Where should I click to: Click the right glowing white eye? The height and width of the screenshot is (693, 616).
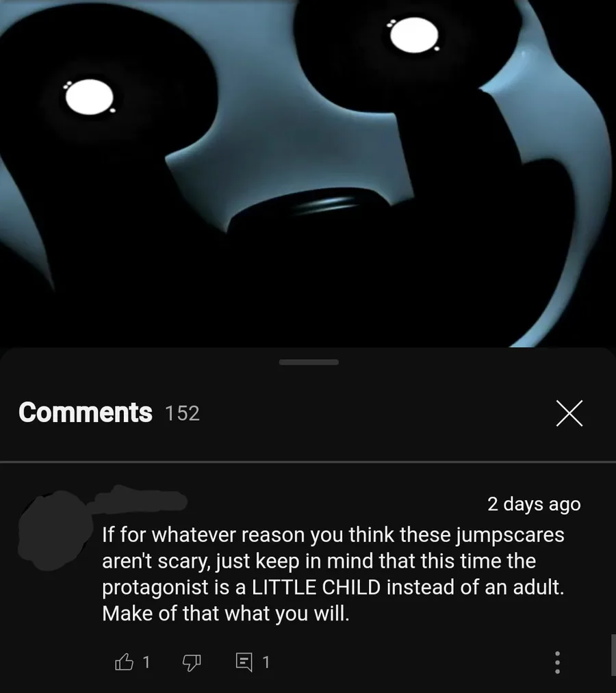414,36
